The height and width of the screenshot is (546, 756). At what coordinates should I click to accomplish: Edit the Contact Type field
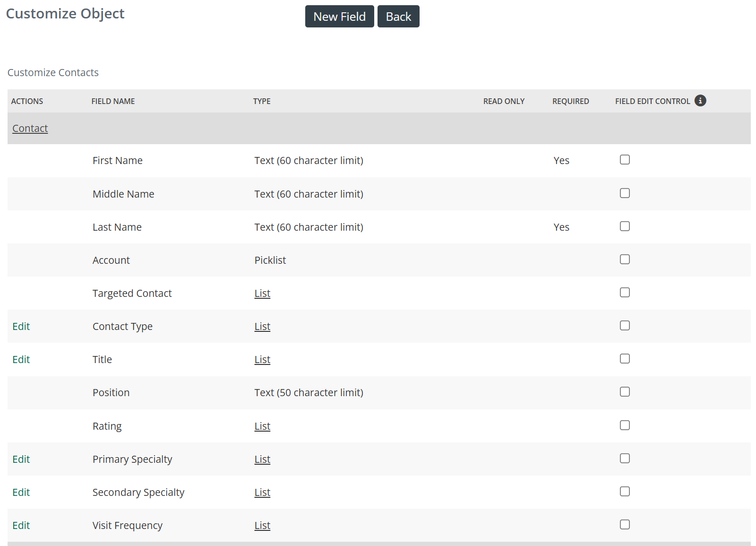click(x=21, y=326)
